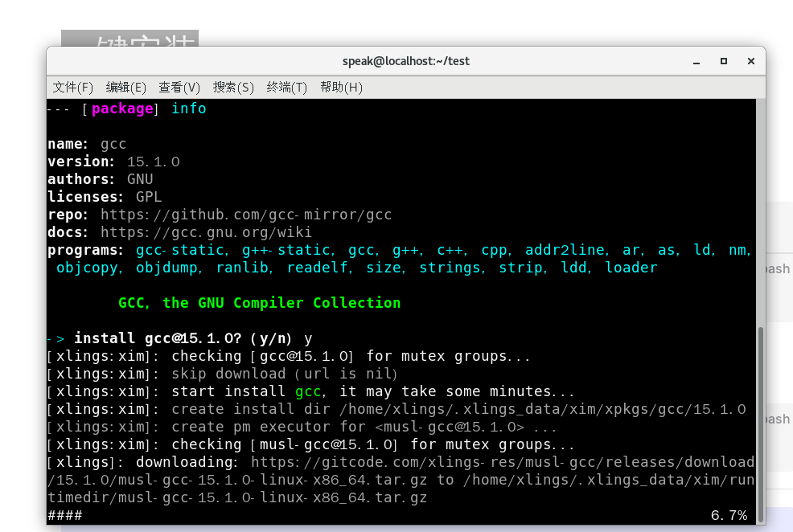Click "objdump" in the programs list
The width and height of the screenshot is (793, 532).
[166, 268]
